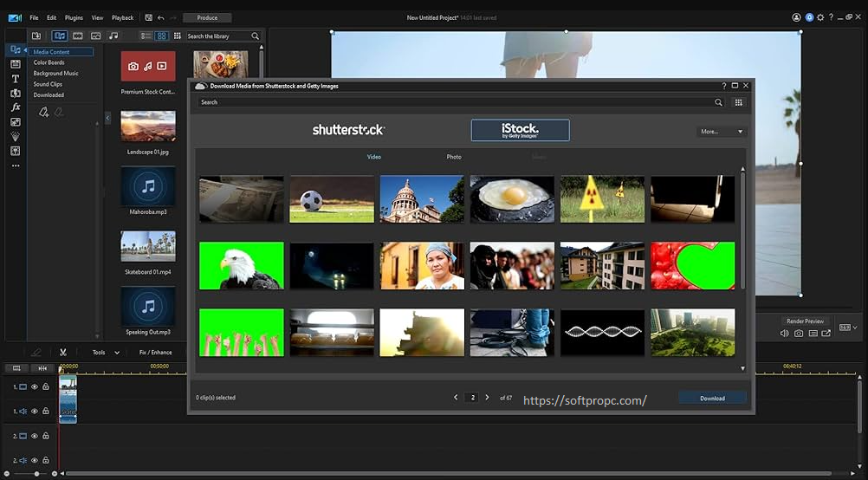
Task: Open the library menu grid icon
Action: coord(177,36)
